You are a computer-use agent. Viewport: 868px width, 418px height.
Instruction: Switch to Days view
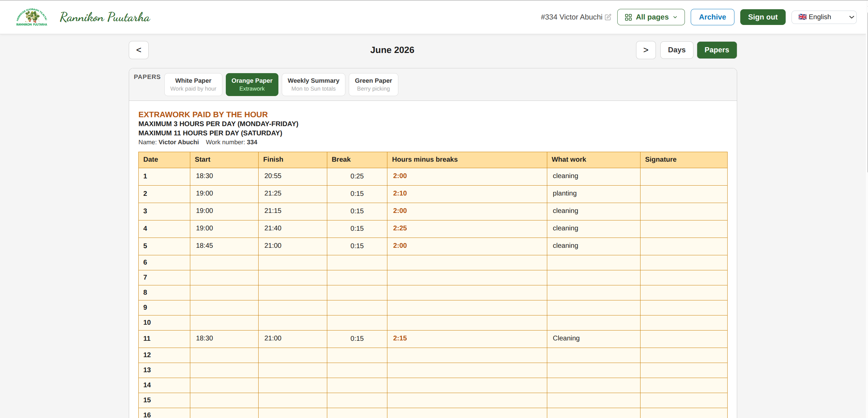[676, 50]
